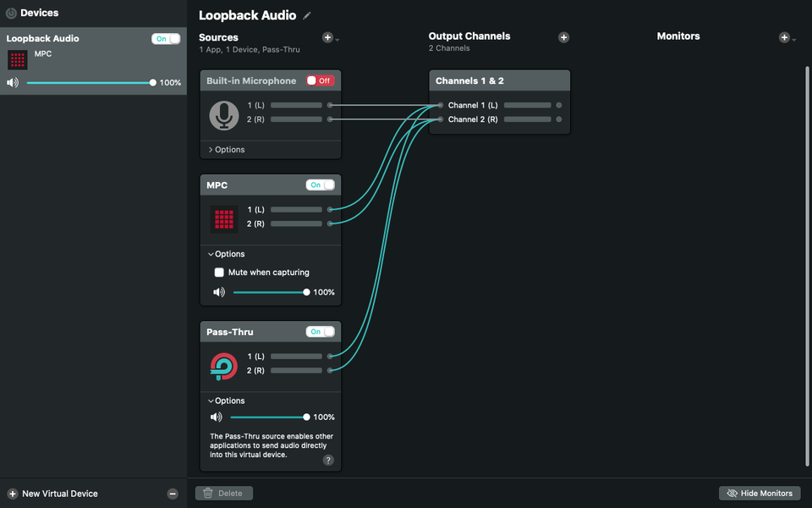Open Pass-Thru help via the question mark icon
Viewport: 812px width, 508px height.
328,460
